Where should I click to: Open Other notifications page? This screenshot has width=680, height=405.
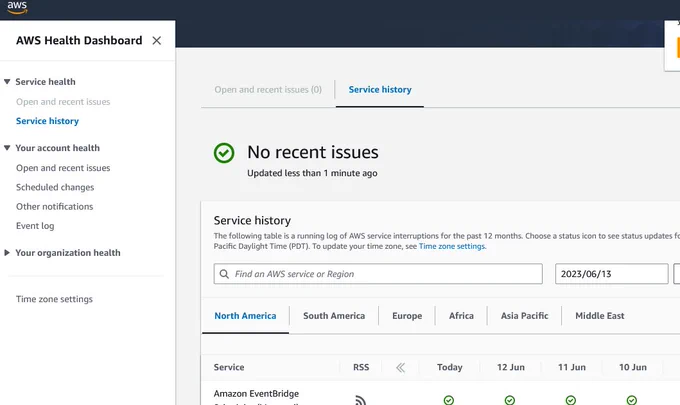[x=55, y=206]
